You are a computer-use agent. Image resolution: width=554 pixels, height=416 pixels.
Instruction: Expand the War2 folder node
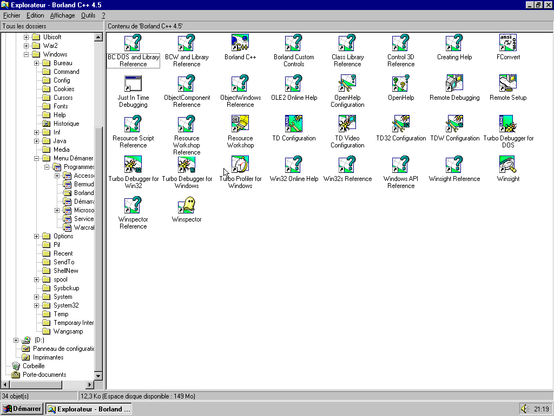(x=26, y=46)
